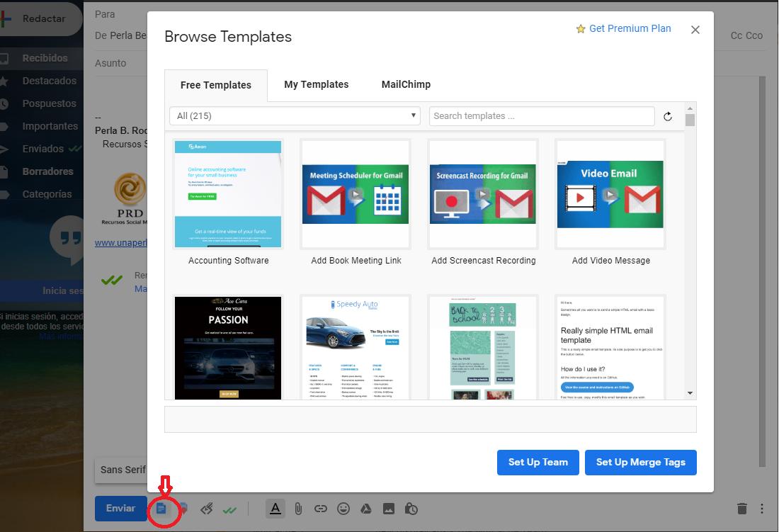This screenshot has height=532, width=779.
Task: Discard the draft with the trash icon
Action: [x=742, y=508]
